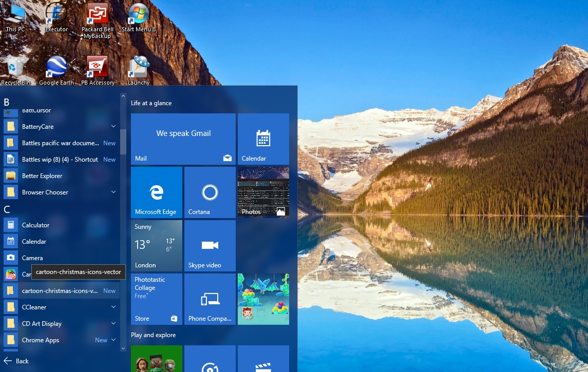
Task: Click the app list scroll up arrow
Action: (x=123, y=96)
